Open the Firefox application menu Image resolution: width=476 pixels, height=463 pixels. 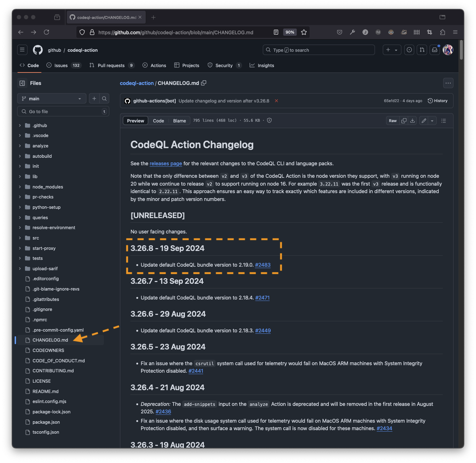(455, 32)
